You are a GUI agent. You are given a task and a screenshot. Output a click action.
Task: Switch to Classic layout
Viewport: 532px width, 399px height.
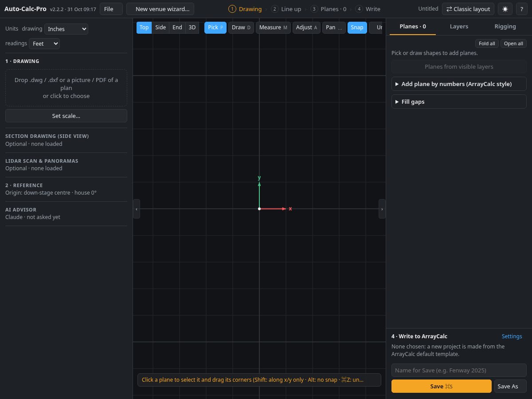(468, 9)
